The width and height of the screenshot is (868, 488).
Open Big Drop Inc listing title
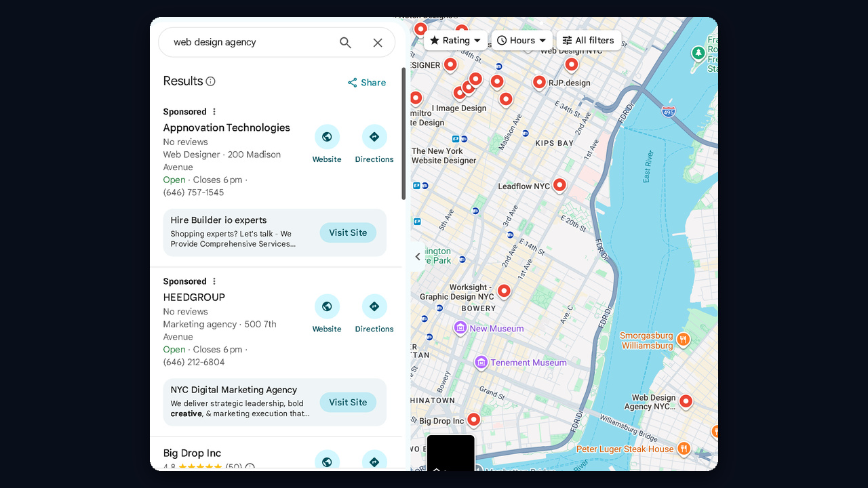point(192,453)
